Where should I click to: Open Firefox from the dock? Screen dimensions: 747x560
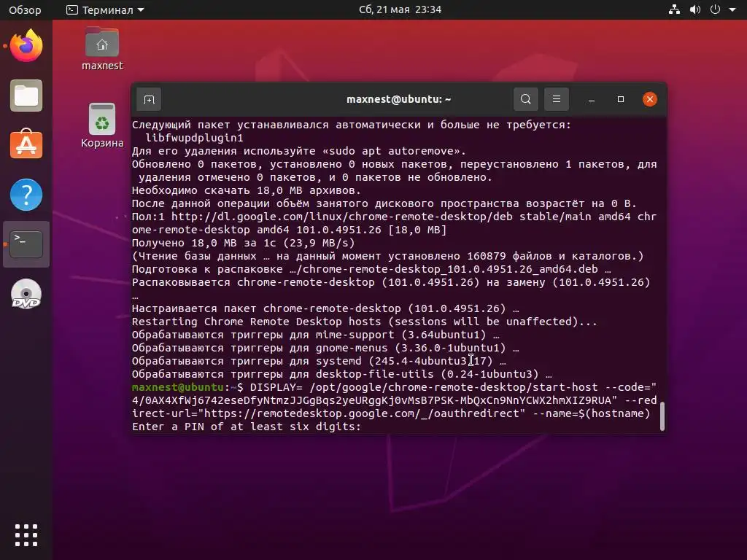[x=26, y=46]
